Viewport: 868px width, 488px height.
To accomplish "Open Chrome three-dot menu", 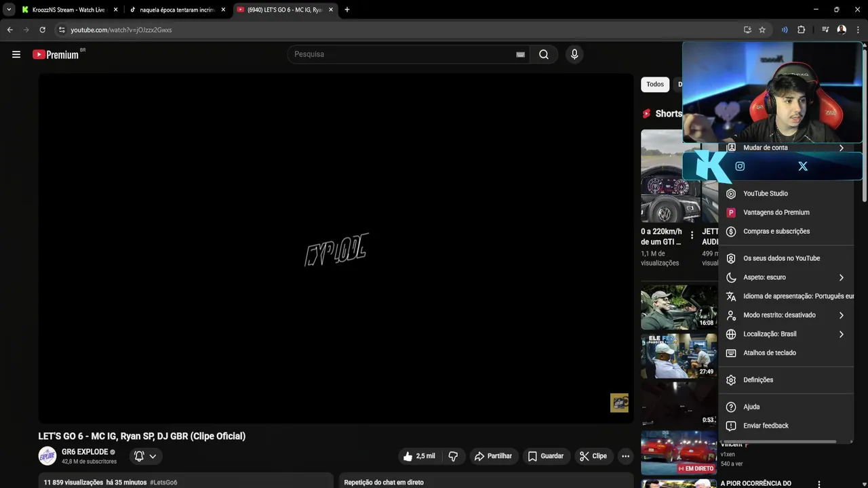I will pyautogui.click(x=858, y=30).
